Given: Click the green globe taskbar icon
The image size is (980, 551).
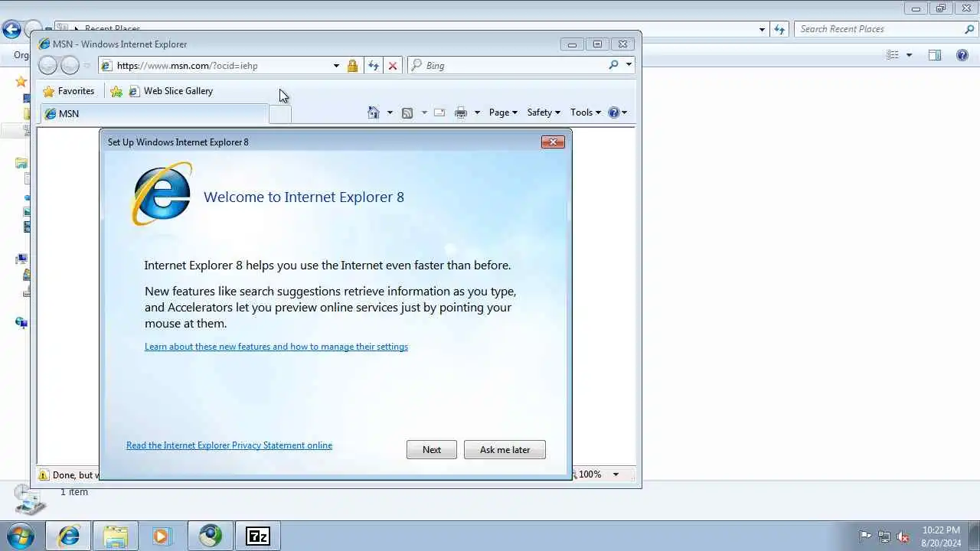Looking at the screenshot, I should pos(210,536).
